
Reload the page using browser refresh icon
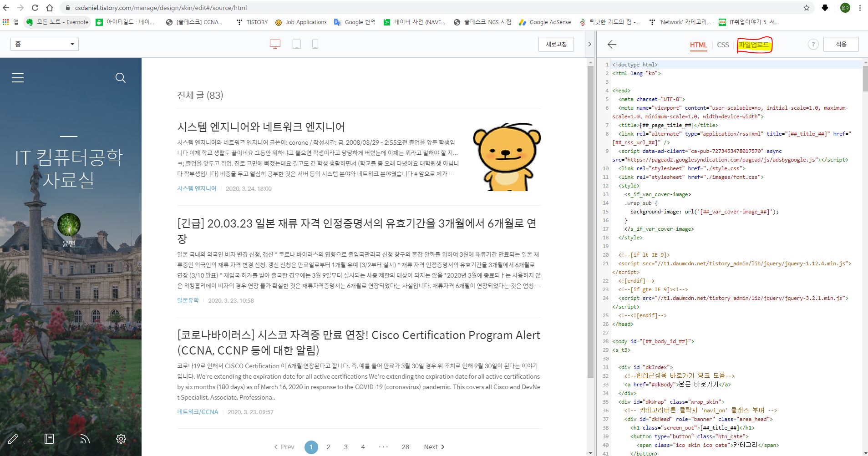(35, 8)
